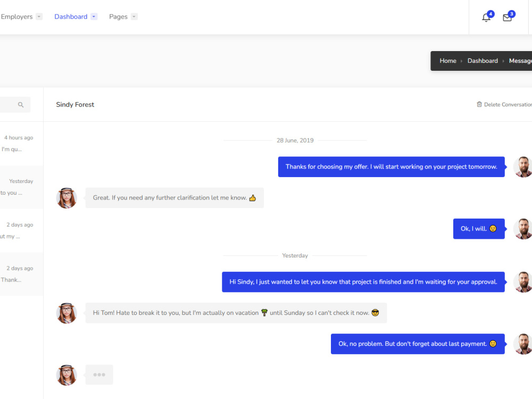Click the typing indicator bubble
Image resolution: width=532 pixels, height=399 pixels.
pos(99,375)
